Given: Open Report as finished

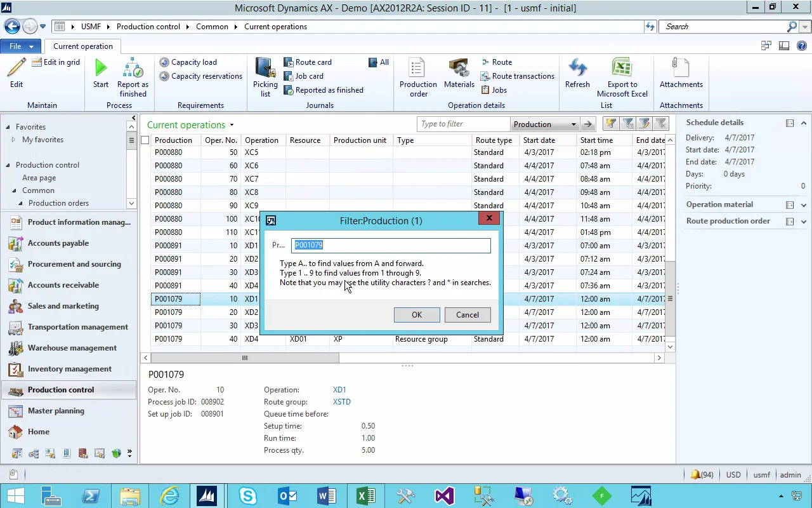Looking at the screenshot, I should pyautogui.click(x=133, y=77).
